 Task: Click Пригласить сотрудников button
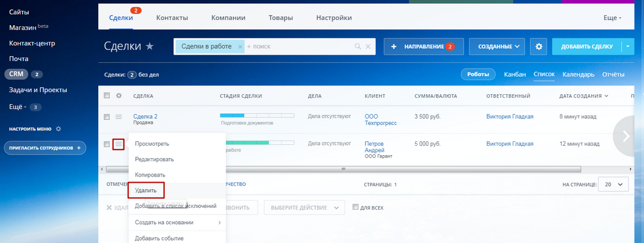[45, 148]
